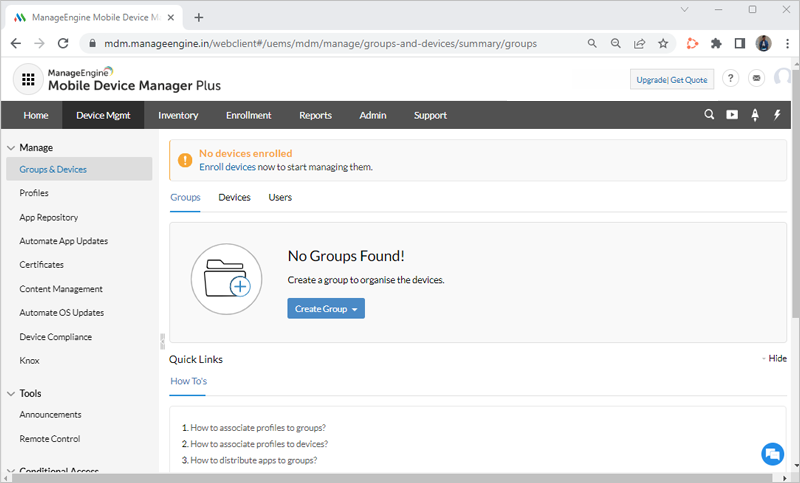Open video tutorials play icon
This screenshot has height=483, width=800.
coord(732,115)
